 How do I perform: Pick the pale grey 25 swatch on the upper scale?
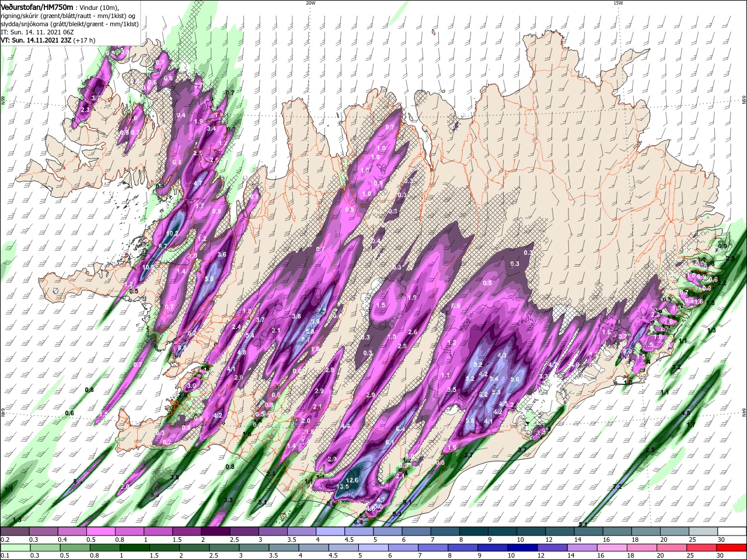pyautogui.click(x=703, y=531)
